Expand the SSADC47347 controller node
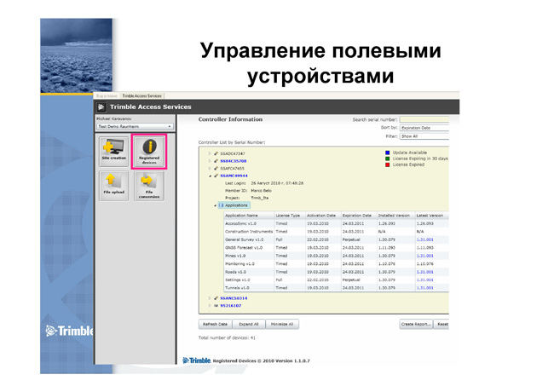Viewport: 554px width, 392px height. click(210, 153)
